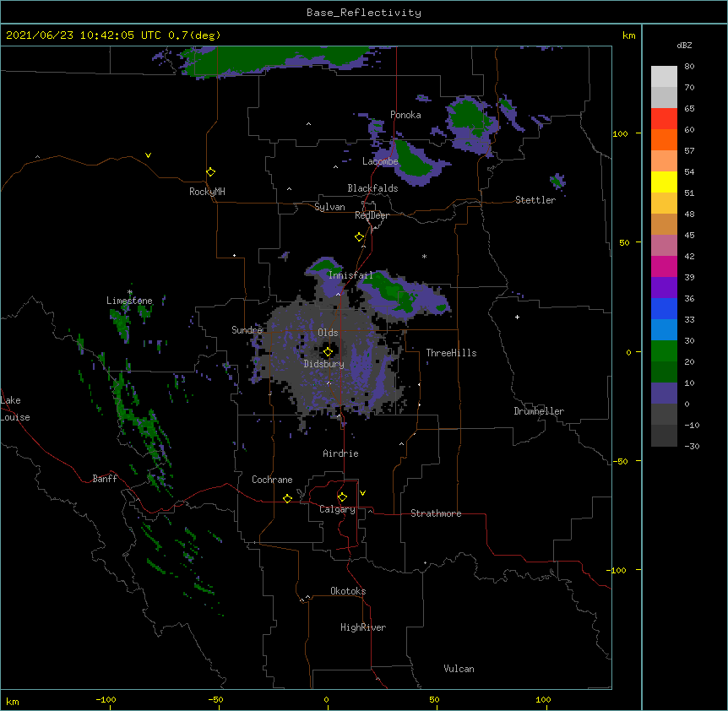This screenshot has width=728, height=711.
Task: Click the Didsbury town label
Action: pyautogui.click(x=324, y=364)
